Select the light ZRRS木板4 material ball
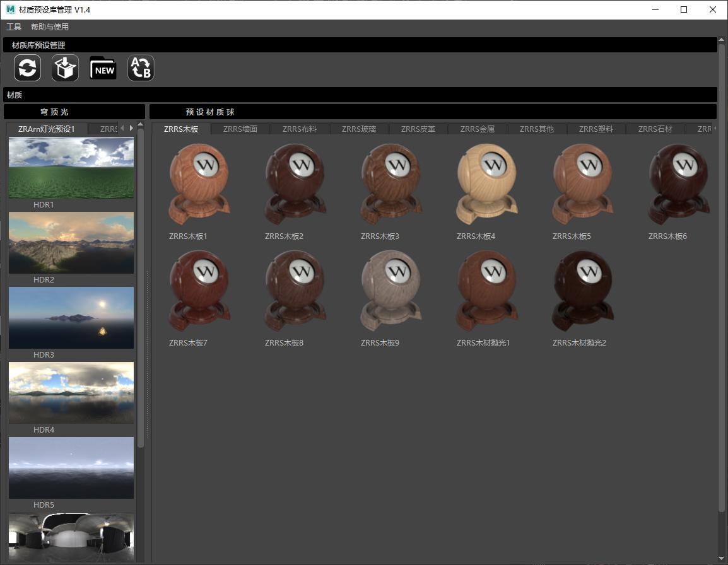Viewport: 728px width, 565px height. click(486, 185)
